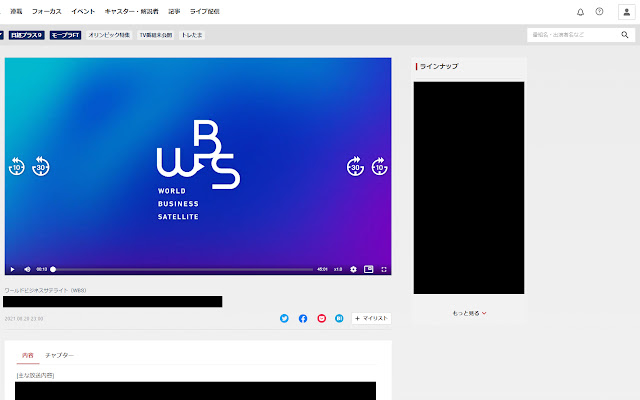Open 連載 in top navigation
This screenshot has height=400, width=640.
16,11
